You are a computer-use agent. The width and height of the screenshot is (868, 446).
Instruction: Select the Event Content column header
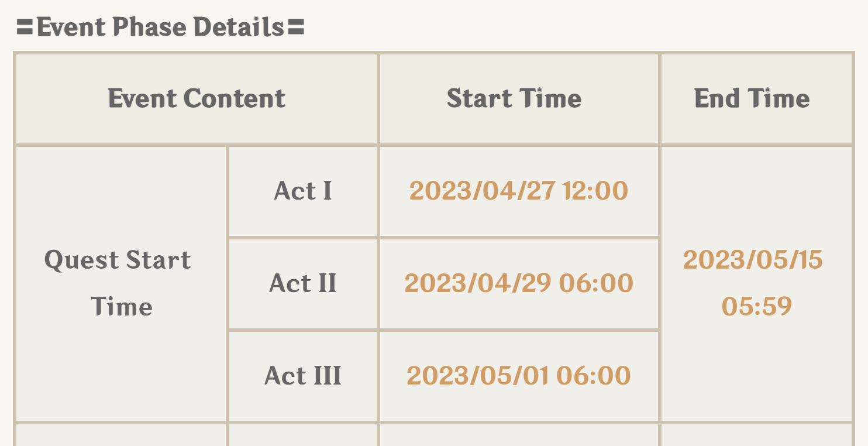click(x=197, y=98)
